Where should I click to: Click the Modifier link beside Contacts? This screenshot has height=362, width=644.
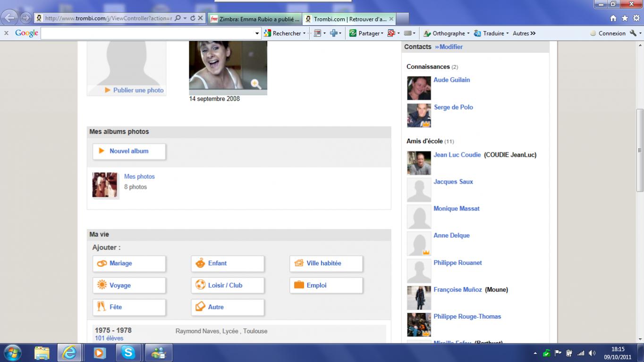pos(449,47)
